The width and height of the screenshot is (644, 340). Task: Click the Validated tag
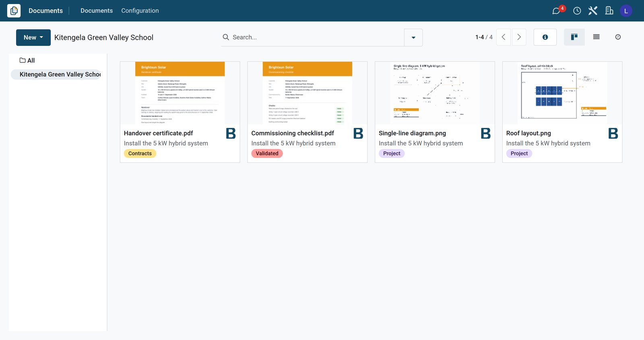pyautogui.click(x=267, y=153)
